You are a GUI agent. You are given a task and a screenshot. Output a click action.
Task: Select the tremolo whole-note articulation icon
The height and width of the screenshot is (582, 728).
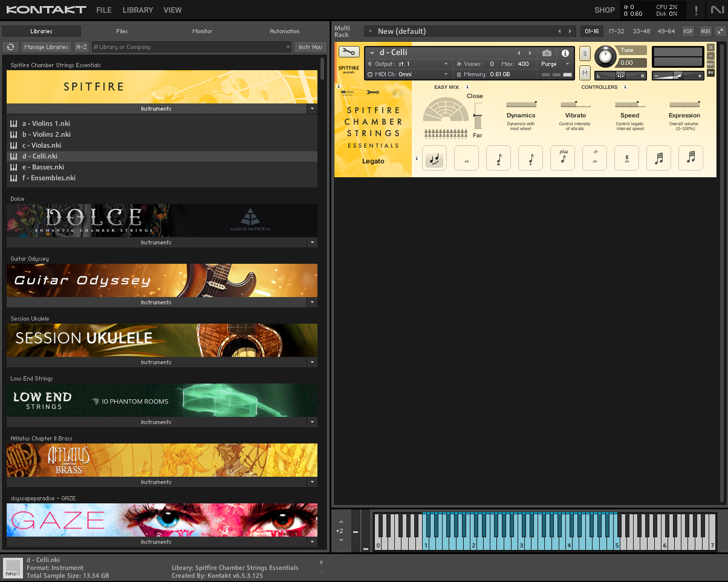point(626,158)
